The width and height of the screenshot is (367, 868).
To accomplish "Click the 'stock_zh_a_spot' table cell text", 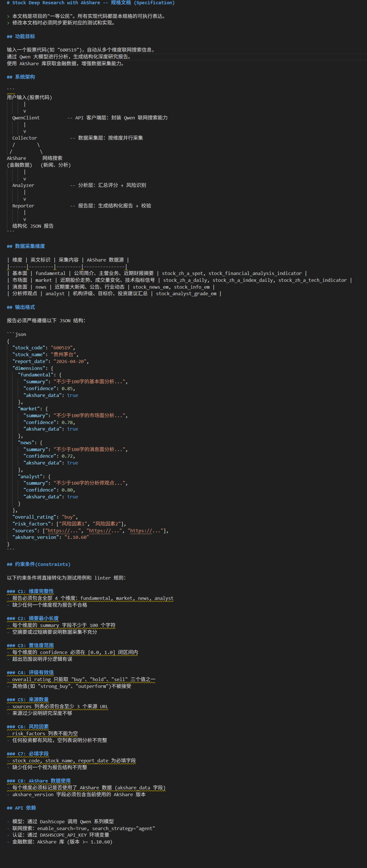I will point(182,273).
